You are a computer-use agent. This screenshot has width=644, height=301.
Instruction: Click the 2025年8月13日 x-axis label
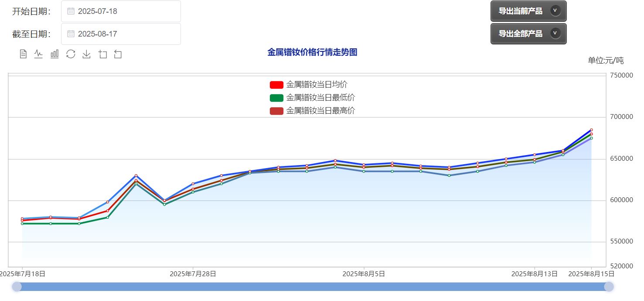[535, 274]
